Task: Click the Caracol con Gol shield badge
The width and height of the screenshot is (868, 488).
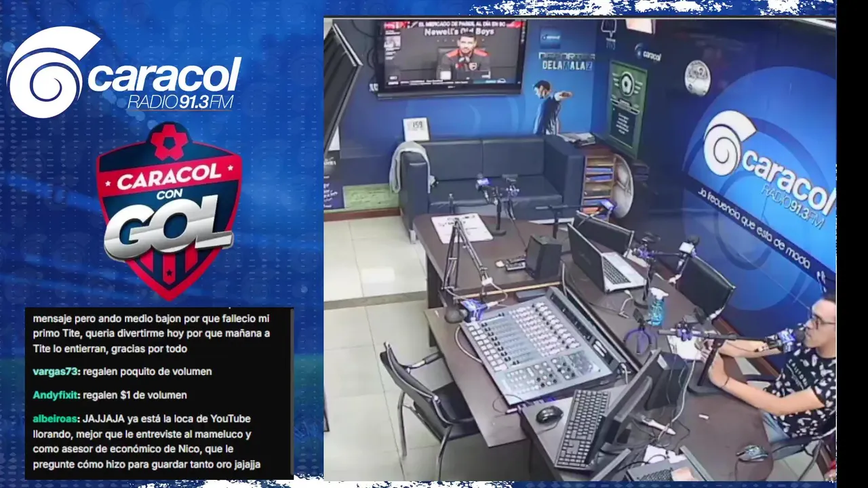Action: (169, 211)
